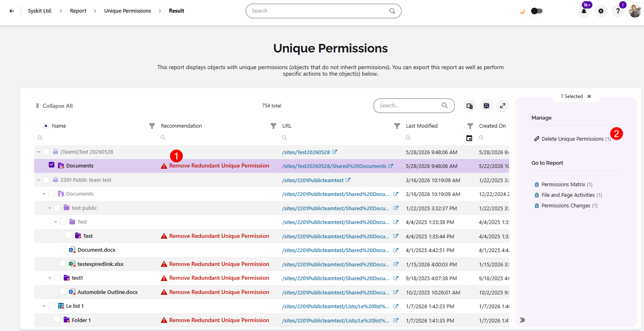Viewport: 644px width, 331px height.
Task: Collapse 2201 Public team test node
Action: pyautogui.click(x=39, y=180)
